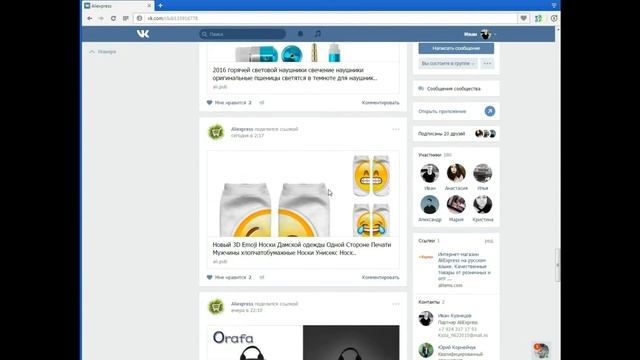Click the VK logo in header

(x=143, y=34)
